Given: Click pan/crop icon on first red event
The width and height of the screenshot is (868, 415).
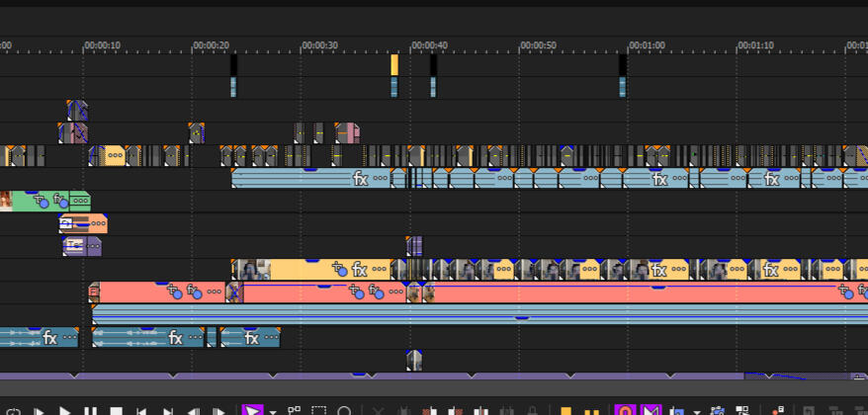Looking at the screenshot, I should click(x=175, y=291).
